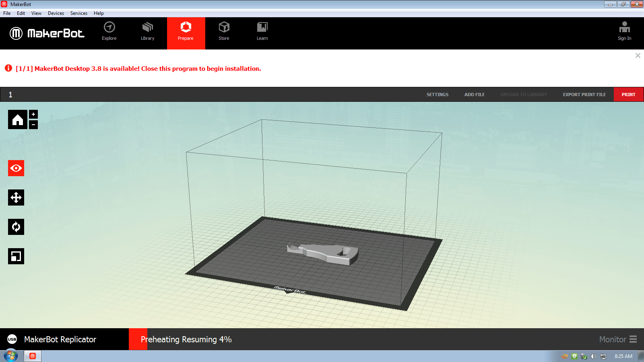Switch to the Prepare tab
The width and height of the screenshot is (644, 362).
tap(186, 33)
